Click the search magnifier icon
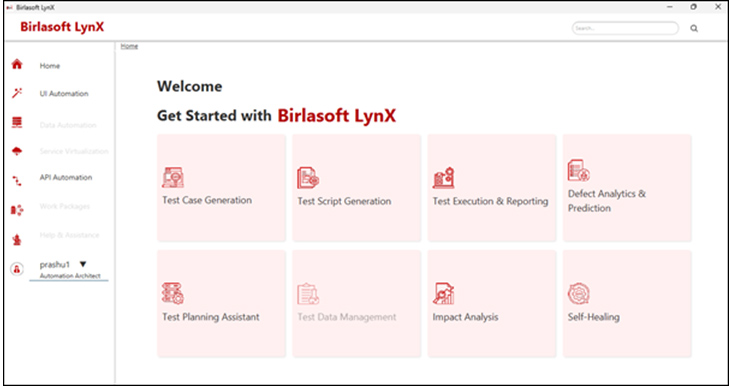This screenshot has width=733, height=387. click(x=694, y=29)
